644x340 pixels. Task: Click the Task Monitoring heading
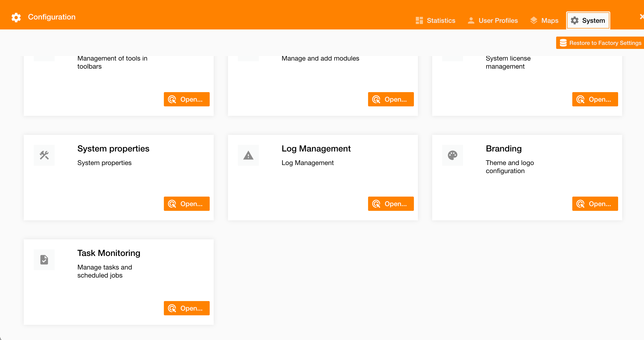coord(109,253)
